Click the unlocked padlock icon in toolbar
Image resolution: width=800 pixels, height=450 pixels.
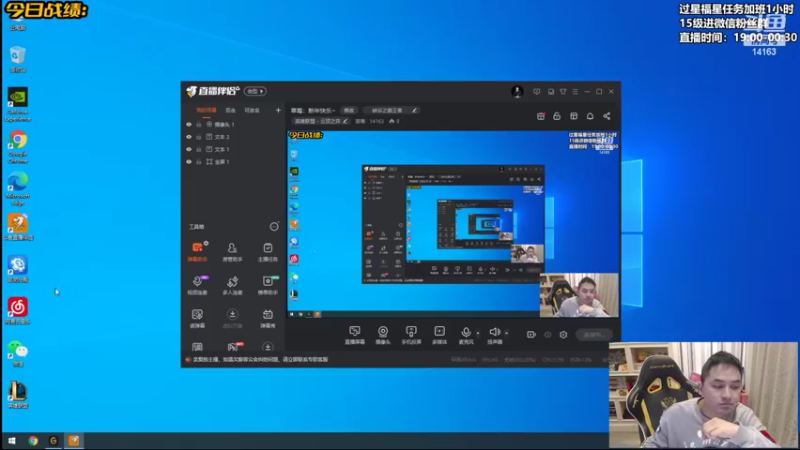click(x=557, y=116)
